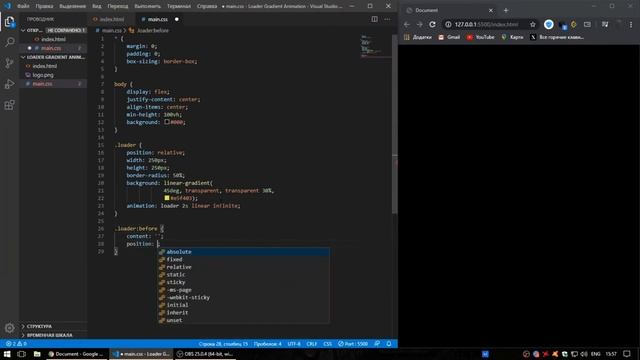Viewport: 640px width, 360px height.
Task: Open the Source Control view
Action: pyautogui.click(x=9, y=63)
